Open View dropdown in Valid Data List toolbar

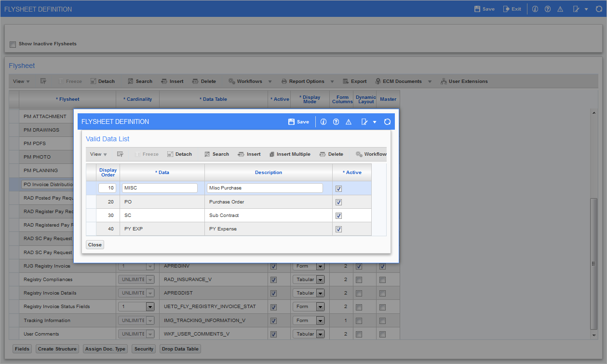(x=98, y=154)
